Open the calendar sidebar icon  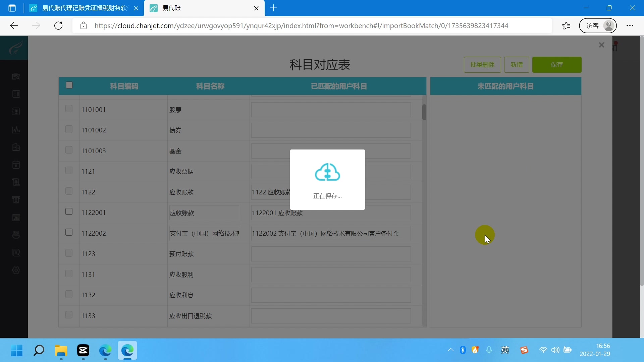coord(16,165)
